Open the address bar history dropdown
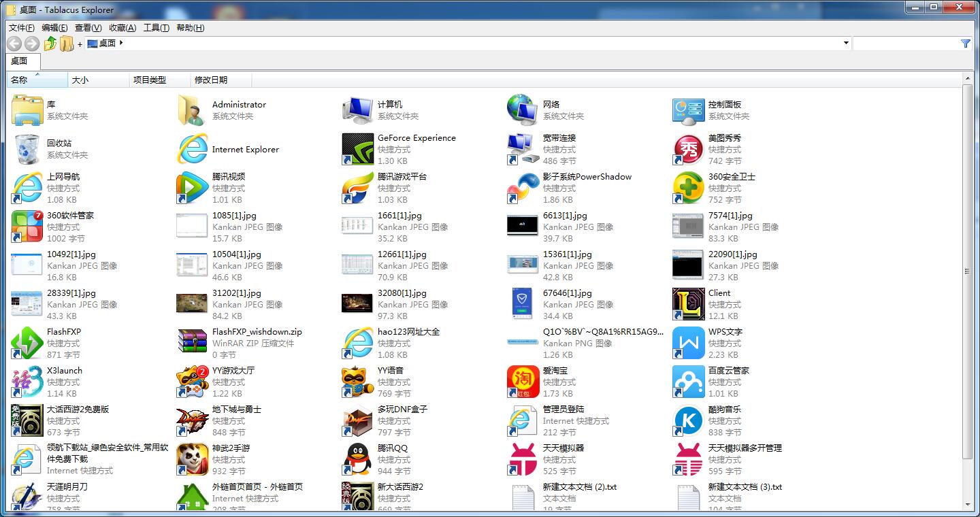This screenshot has width=980, height=517. 846,44
